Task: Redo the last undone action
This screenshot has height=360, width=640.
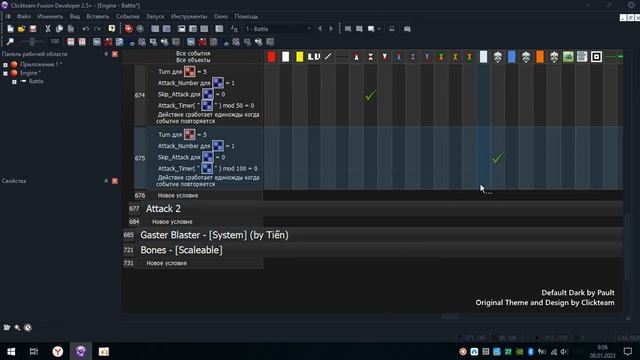Action: (x=97, y=29)
